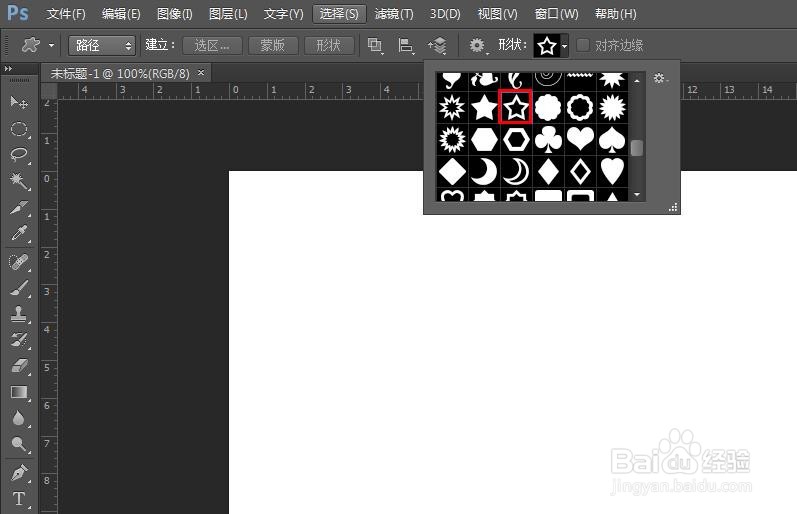Open the 路径 tool mode dropdown
This screenshot has width=797, height=514.
pyautogui.click(x=102, y=45)
